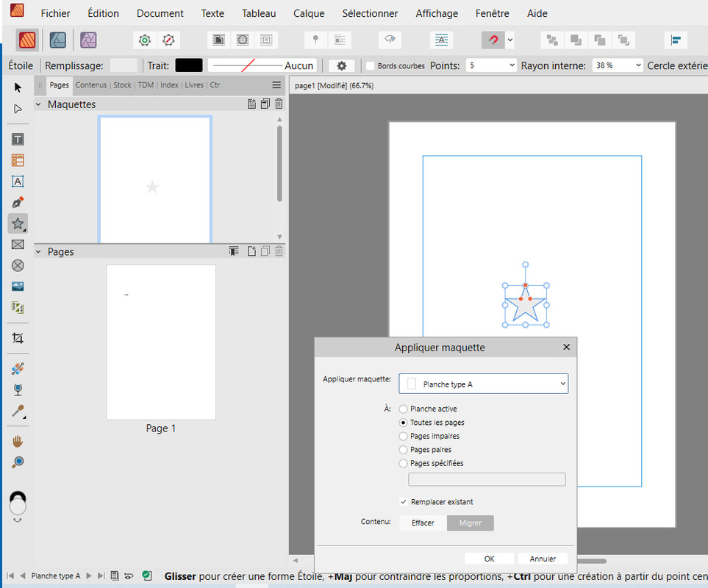Select the Planche active radio button
The height and width of the screenshot is (588, 708).
coord(403,409)
